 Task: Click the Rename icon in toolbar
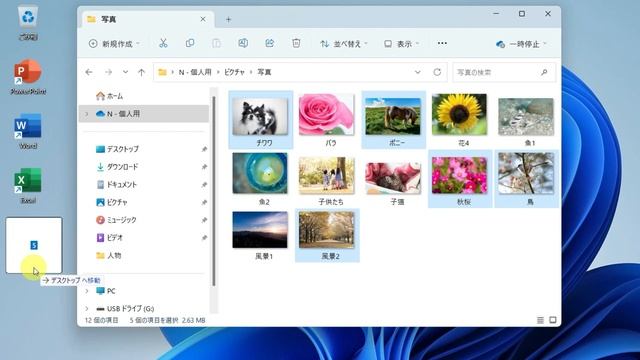pos(243,43)
